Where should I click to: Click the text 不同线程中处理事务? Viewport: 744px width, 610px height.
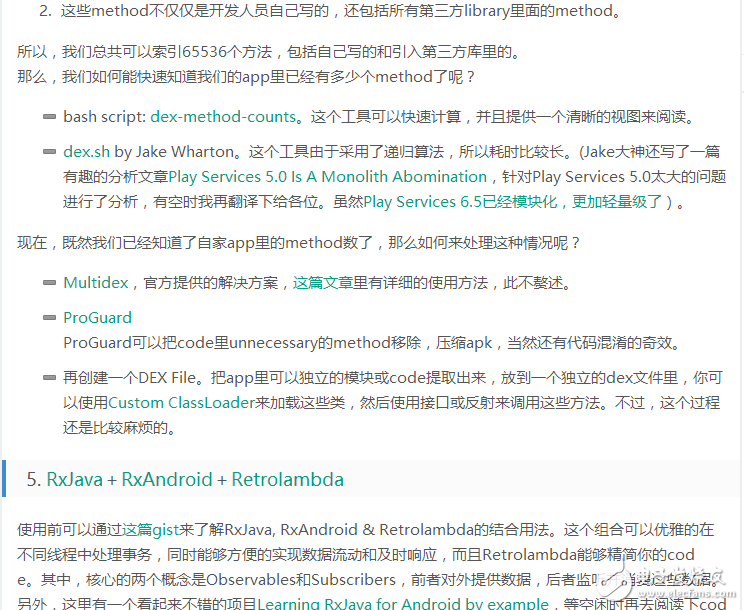coord(84,555)
